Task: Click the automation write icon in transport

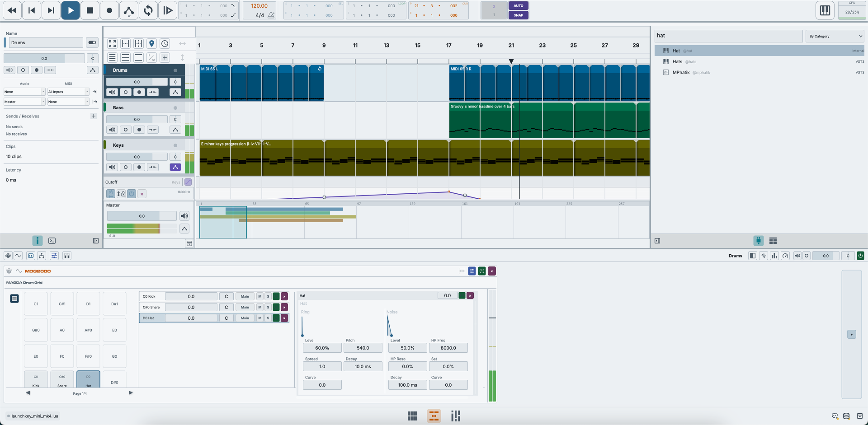Action: [x=129, y=10]
